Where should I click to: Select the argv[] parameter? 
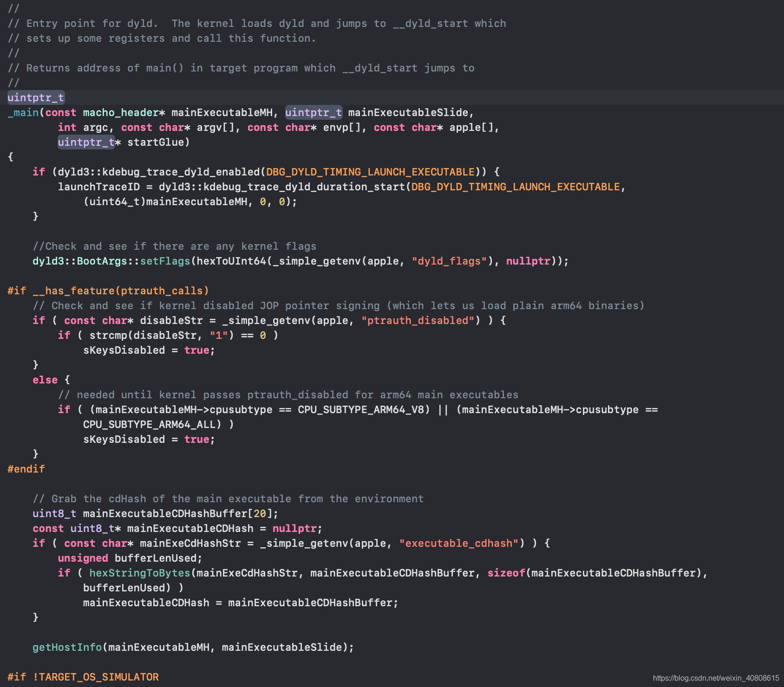(216, 127)
